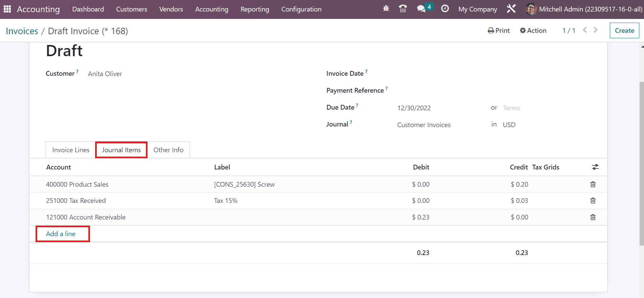
Task: Sort by the Account column header
Action: point(59,167)
